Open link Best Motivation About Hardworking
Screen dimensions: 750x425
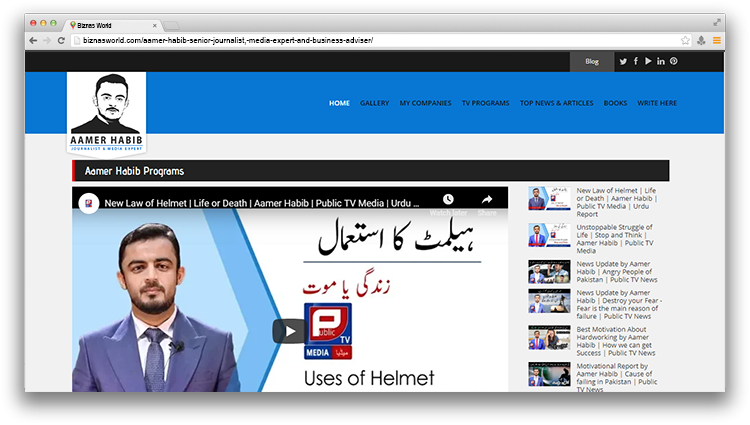(616, 341)
